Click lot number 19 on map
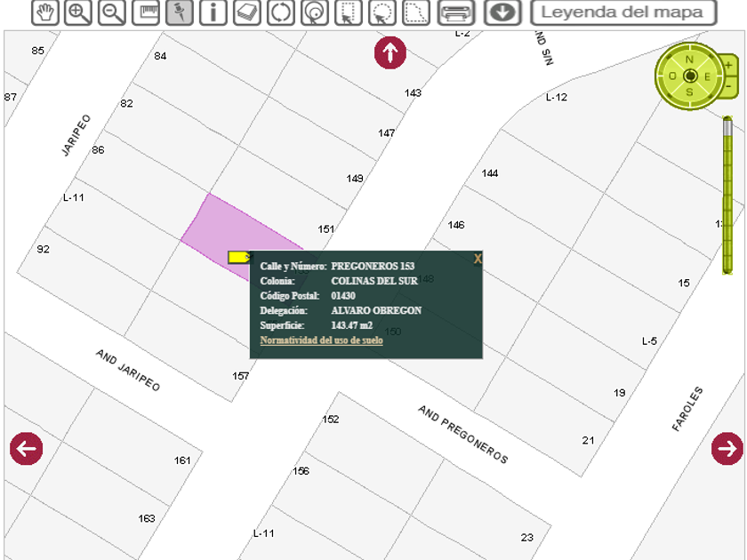Viewport: 747px width, 560px height. point(619,393)
